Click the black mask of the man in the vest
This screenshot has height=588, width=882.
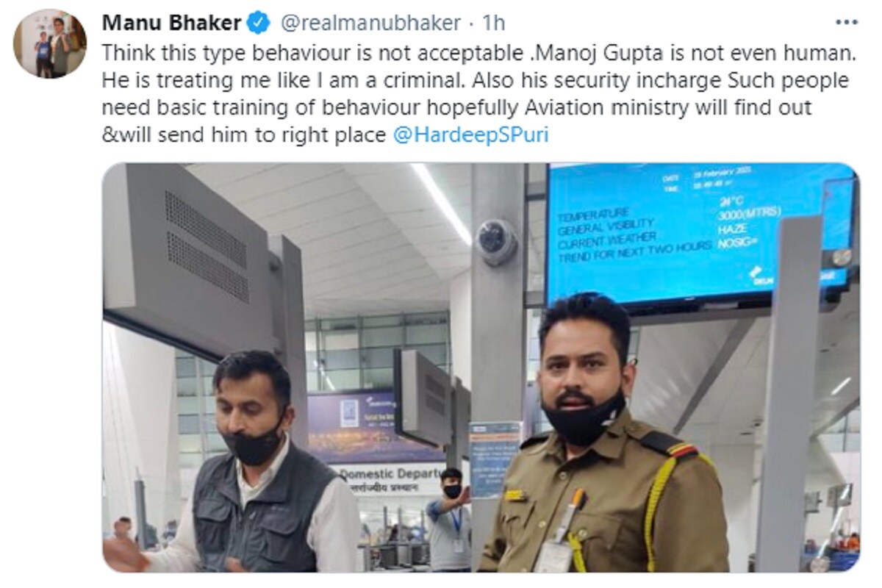tap(254, 445)
